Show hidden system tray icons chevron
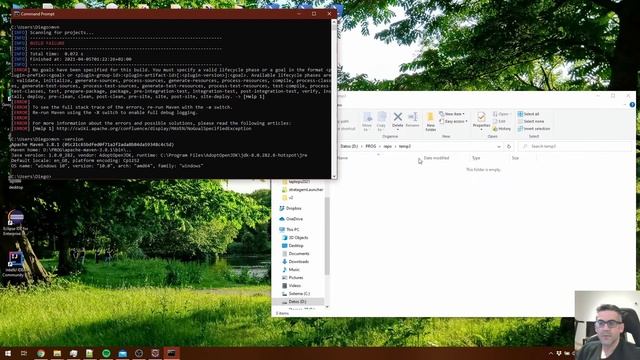Viewport: 640px width, 360px height. click(550, 353)
